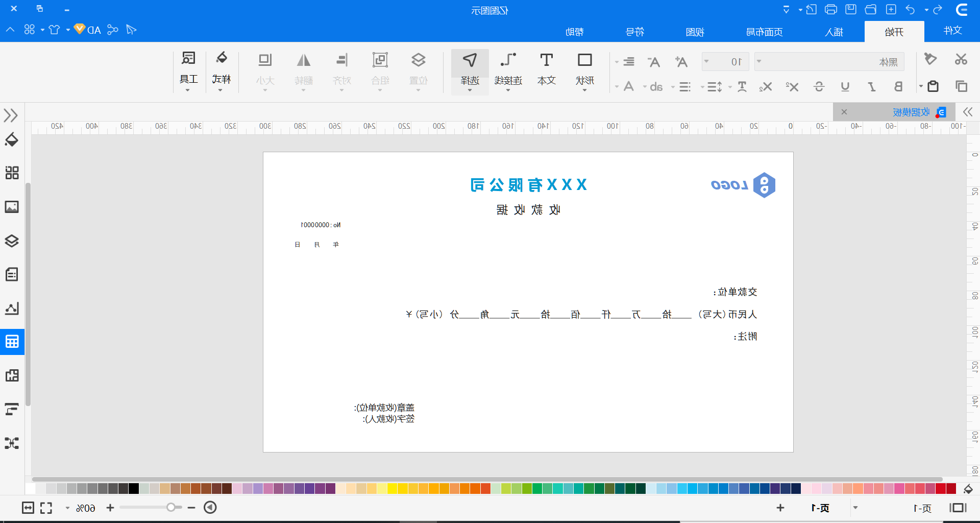Screen dimensions: 980x523
Task: Click the share icon next to AD
Action: (113, 30)
